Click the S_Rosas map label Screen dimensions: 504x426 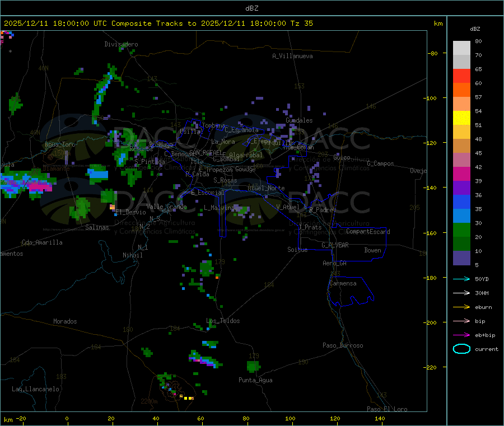point(225,181)
